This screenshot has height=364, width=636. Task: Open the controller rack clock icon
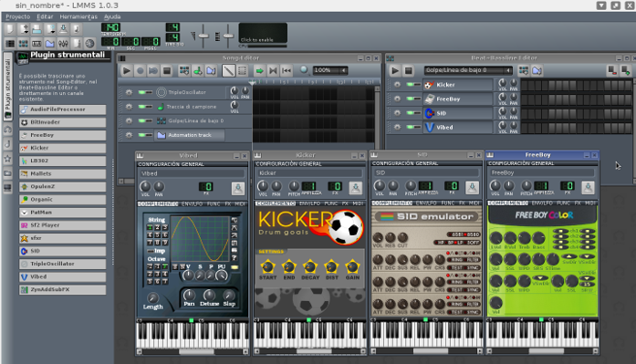pyautogui.click(x=89, y=44)
